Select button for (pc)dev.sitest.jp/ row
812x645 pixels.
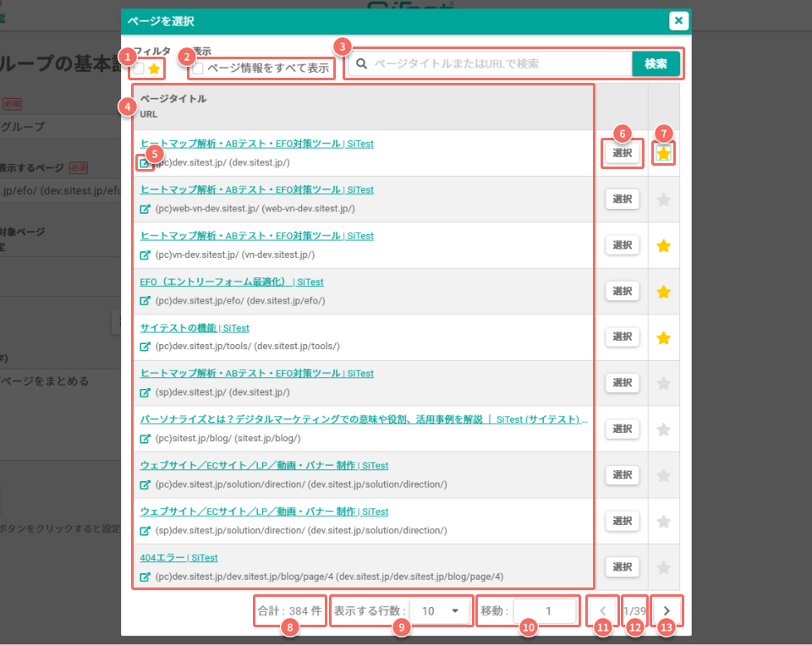click(x=622, y=153)
